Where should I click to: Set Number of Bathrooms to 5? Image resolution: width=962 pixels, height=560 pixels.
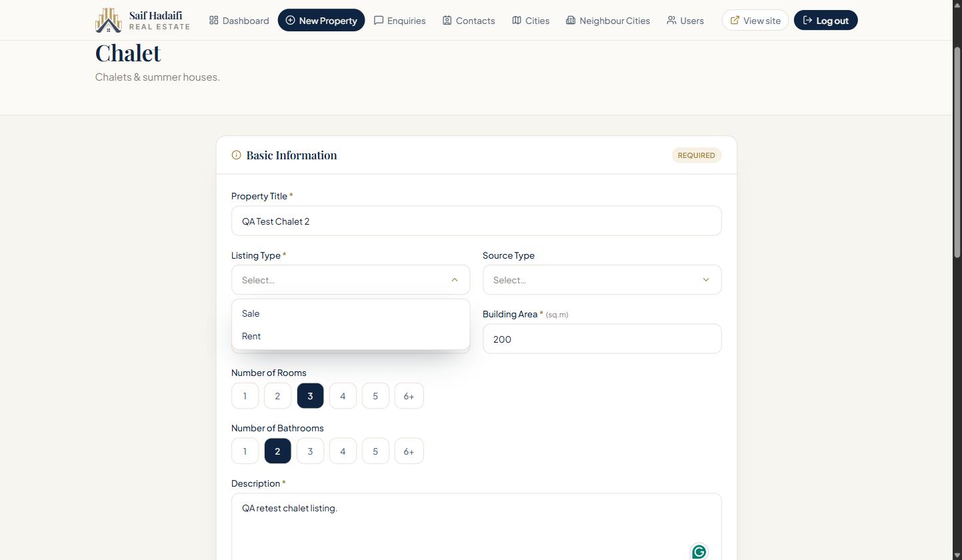coord(375,451)
